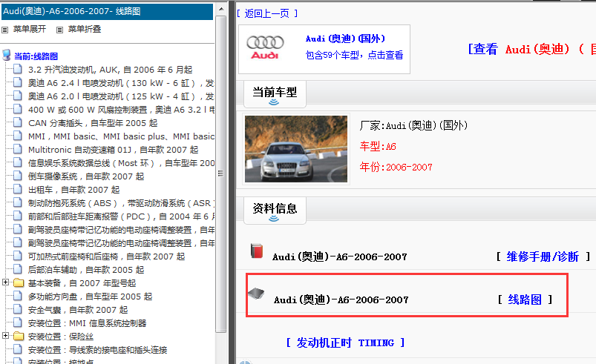Click document icon beside 出租车，自年款 2007 起
Viewport: 596px width, 364px height.
[18, 189]
